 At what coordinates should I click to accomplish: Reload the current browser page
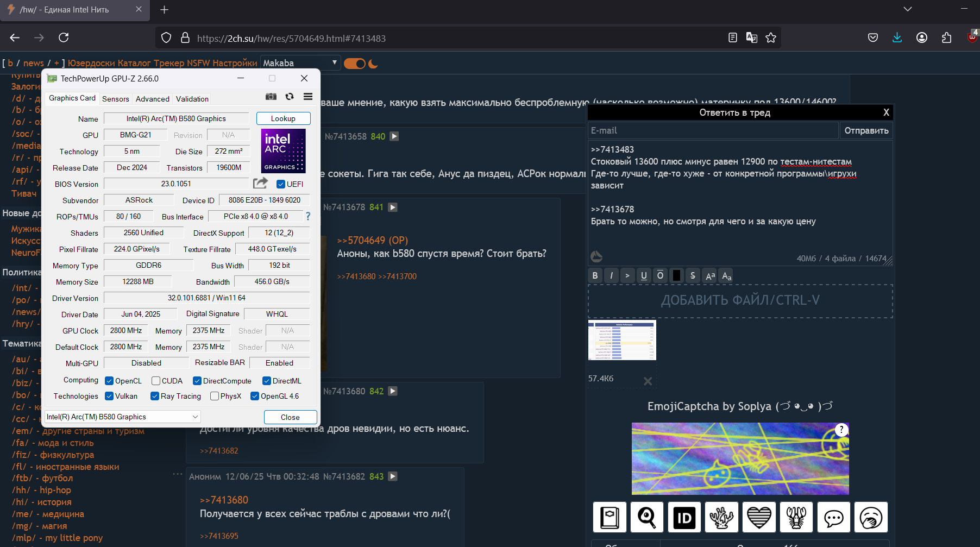(x=64, y=37)
